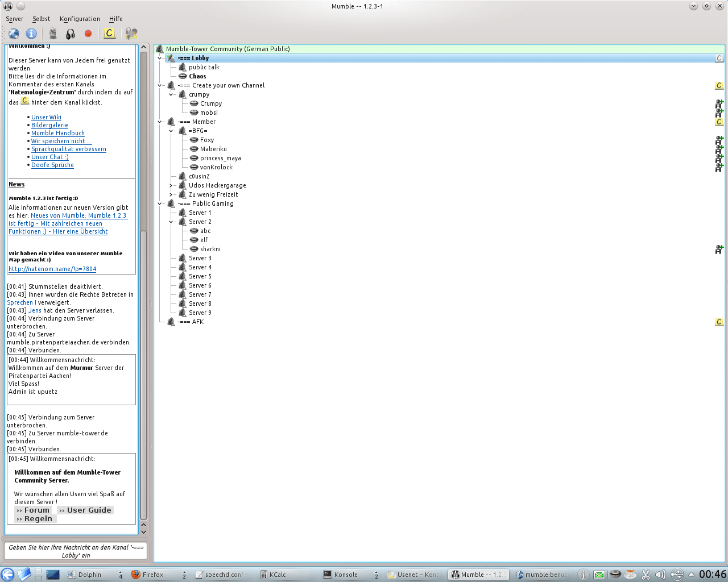Collapse the Lobby channel tree arrow
The width and height of the screenshot is (728, 582).
point(160,57)
